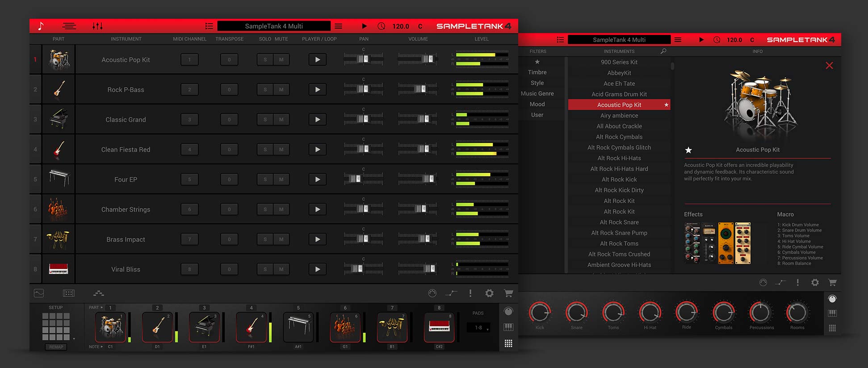Viewport: 868px width, 368px height.
Task: Click the exclamation panic icon in left window
Action: (x=470, y=293)
